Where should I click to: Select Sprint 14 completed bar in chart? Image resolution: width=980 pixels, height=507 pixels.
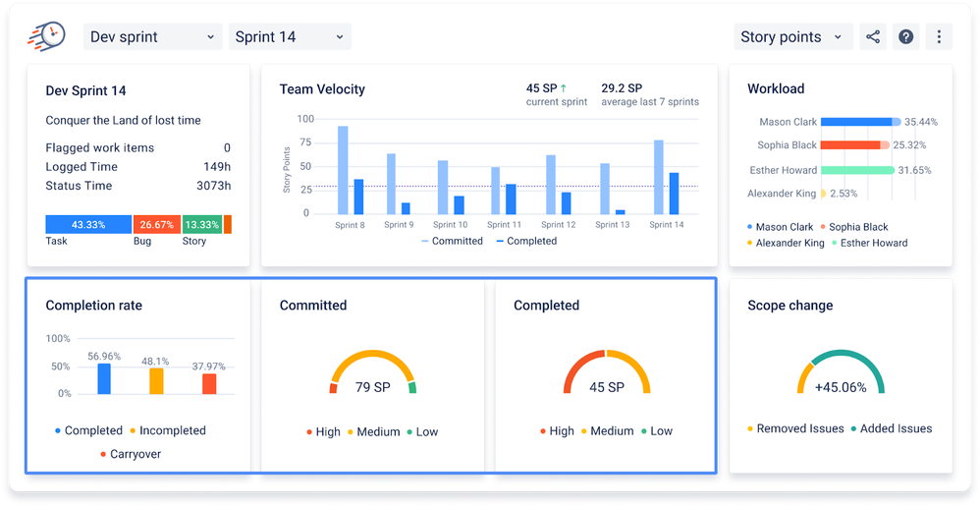click(674, 193)
